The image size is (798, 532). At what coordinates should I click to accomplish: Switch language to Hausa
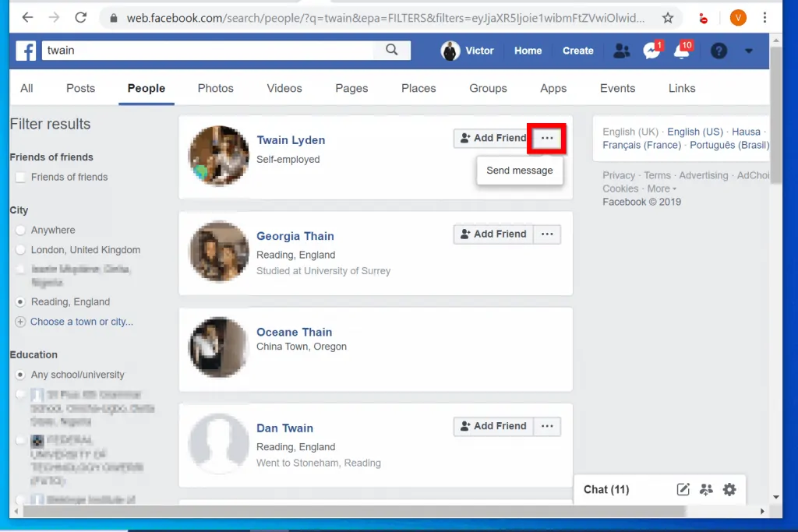(746, 132)
